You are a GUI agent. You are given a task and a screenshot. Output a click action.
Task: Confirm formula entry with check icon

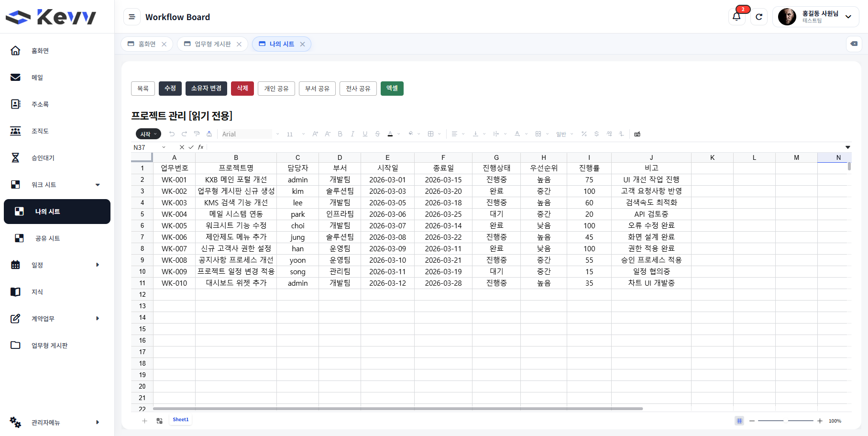point(191,147)
